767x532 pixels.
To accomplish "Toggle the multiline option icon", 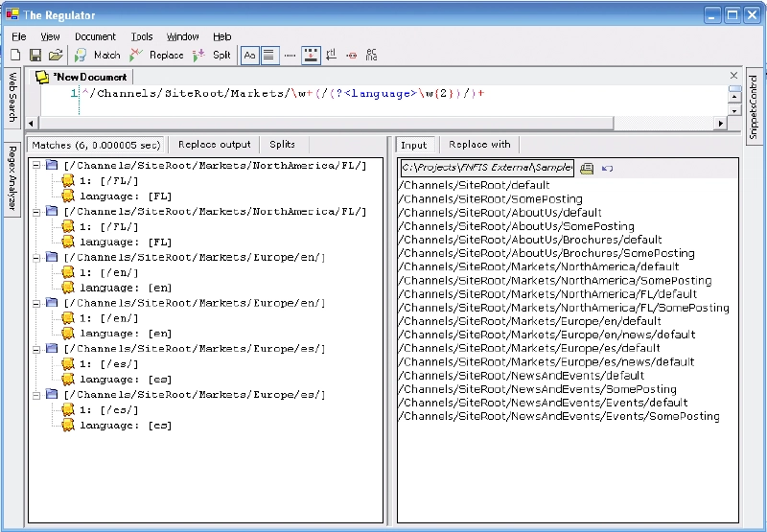I will point(269,56).
